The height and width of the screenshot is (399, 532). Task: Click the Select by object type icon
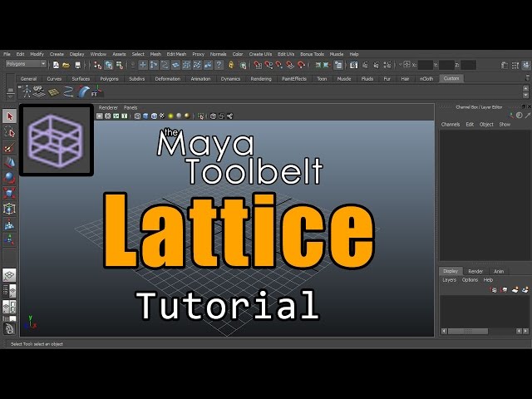(109, 65)
